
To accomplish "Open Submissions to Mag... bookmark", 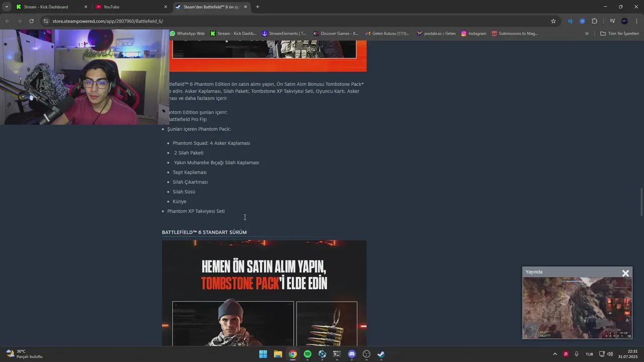I will coord(515,34).
